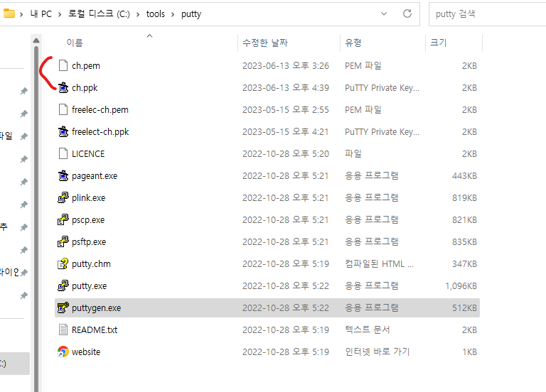Image resolution: width=546 pixels, height=392 pixels.
Task: Click the 2023-05-15 오후 2:55 date
Action: (286, 110)
